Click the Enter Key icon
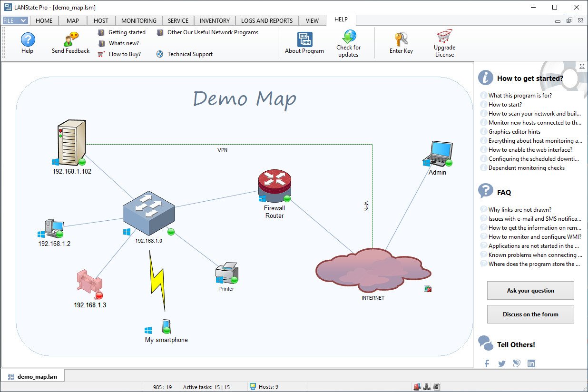 401,39
